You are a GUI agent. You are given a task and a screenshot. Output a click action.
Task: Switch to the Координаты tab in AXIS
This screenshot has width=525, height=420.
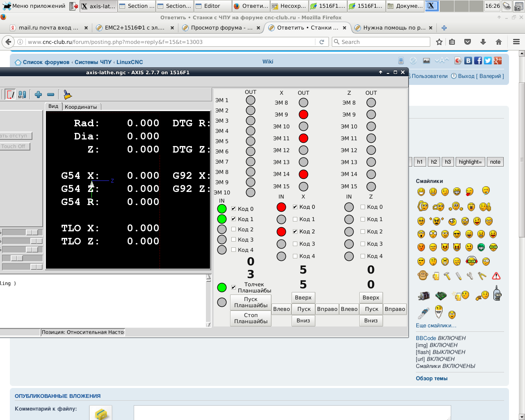(81, 107)
